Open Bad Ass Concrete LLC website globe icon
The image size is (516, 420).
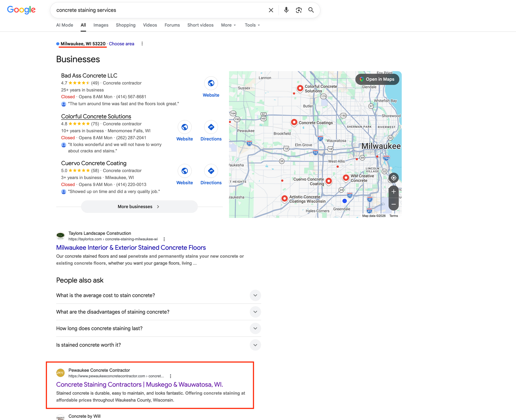(211, 83)
